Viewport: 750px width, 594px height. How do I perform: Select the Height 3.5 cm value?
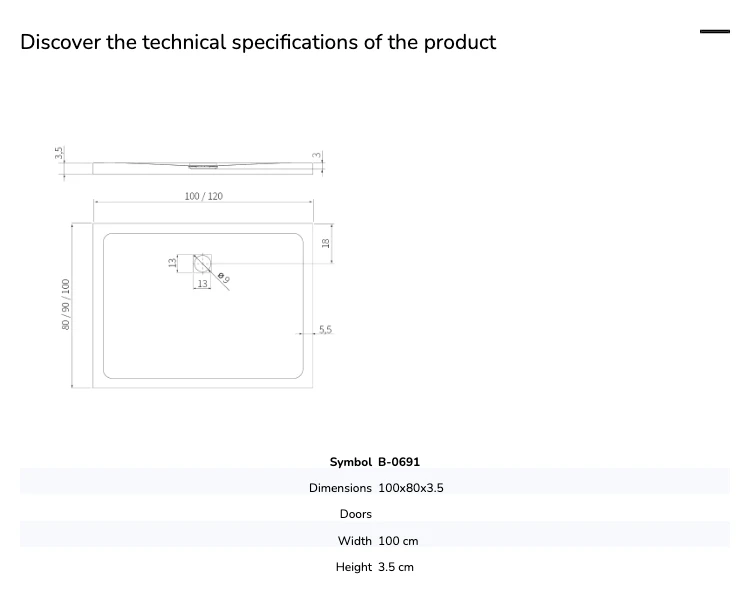coord(396,567)
